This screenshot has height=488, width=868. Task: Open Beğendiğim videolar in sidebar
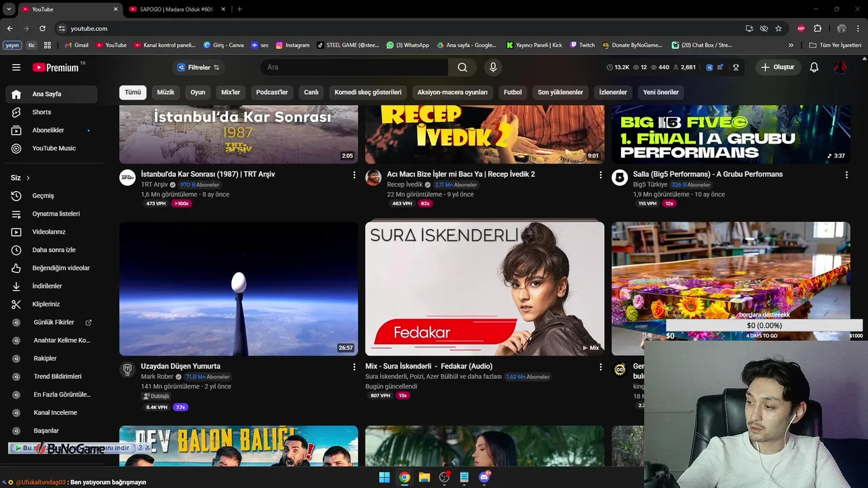tap(52, 268)
